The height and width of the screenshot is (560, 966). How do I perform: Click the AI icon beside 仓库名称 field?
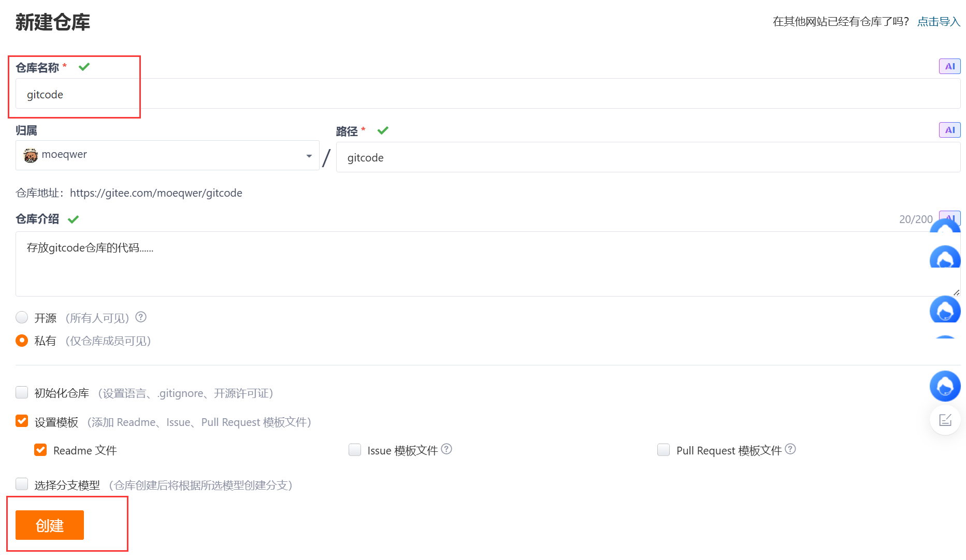click(949, 66)
